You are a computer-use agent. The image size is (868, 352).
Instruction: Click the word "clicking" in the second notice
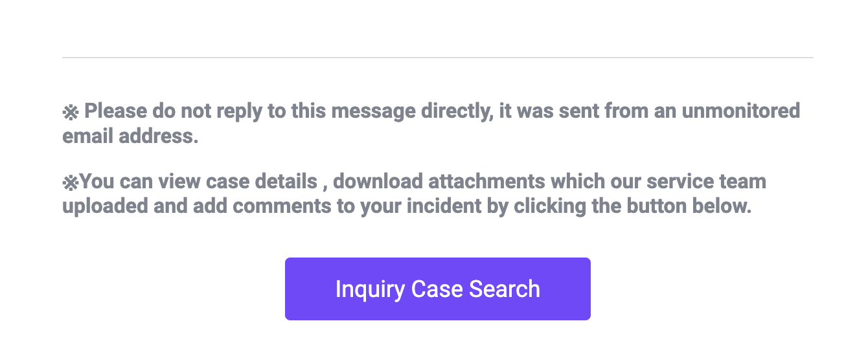[x=555, y=206]
